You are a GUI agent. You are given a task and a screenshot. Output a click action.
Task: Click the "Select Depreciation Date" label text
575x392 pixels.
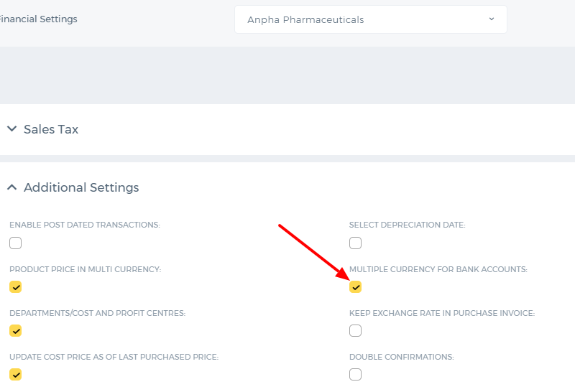(407, 225)
